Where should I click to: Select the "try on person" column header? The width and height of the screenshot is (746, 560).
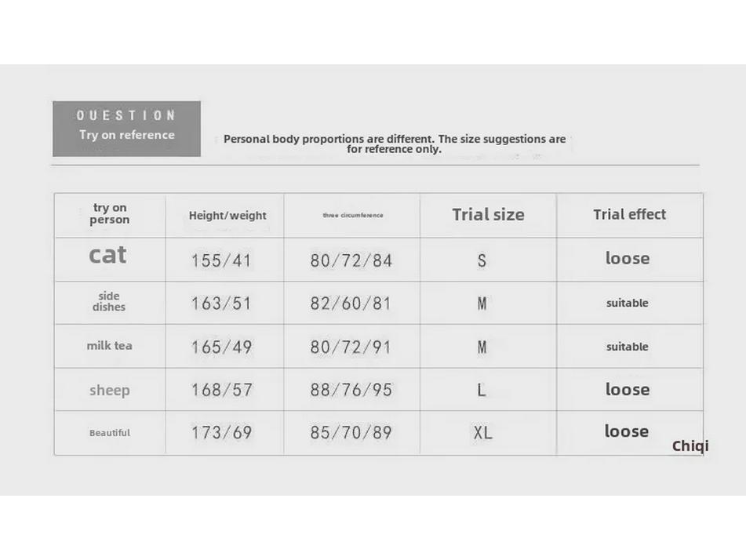point(110,214)
